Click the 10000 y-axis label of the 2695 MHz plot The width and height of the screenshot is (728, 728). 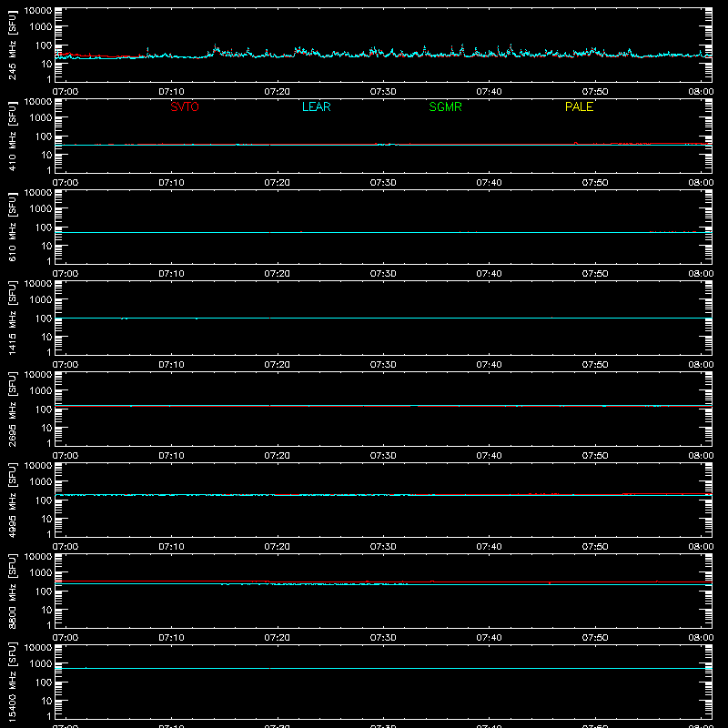(38, 375)
